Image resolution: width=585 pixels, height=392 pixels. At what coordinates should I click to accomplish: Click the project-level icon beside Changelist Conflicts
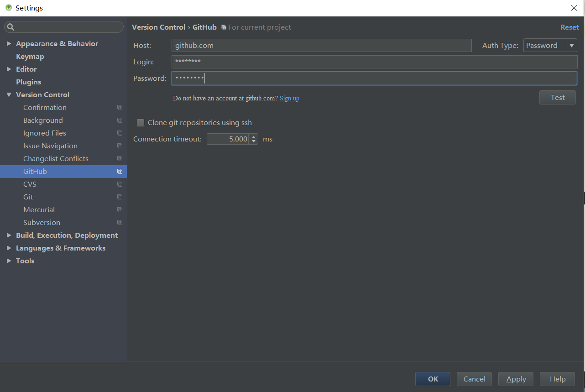click(120, 159)
